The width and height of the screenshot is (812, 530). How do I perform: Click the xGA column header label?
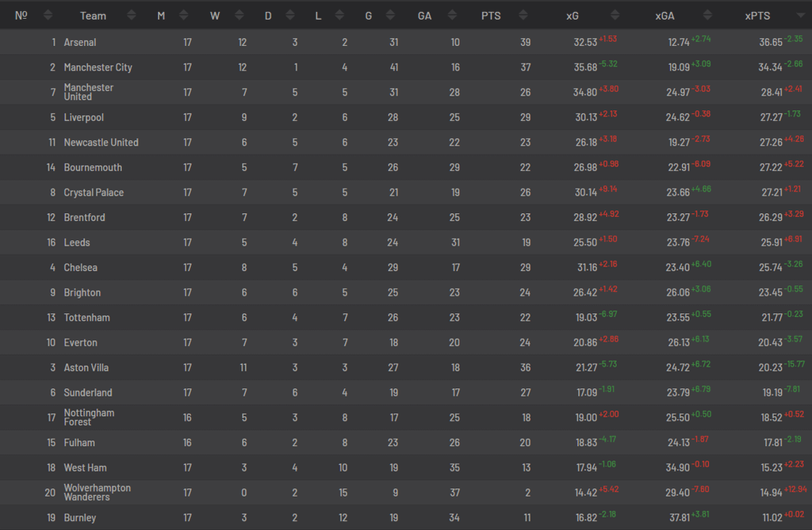[x=665, y=15]
